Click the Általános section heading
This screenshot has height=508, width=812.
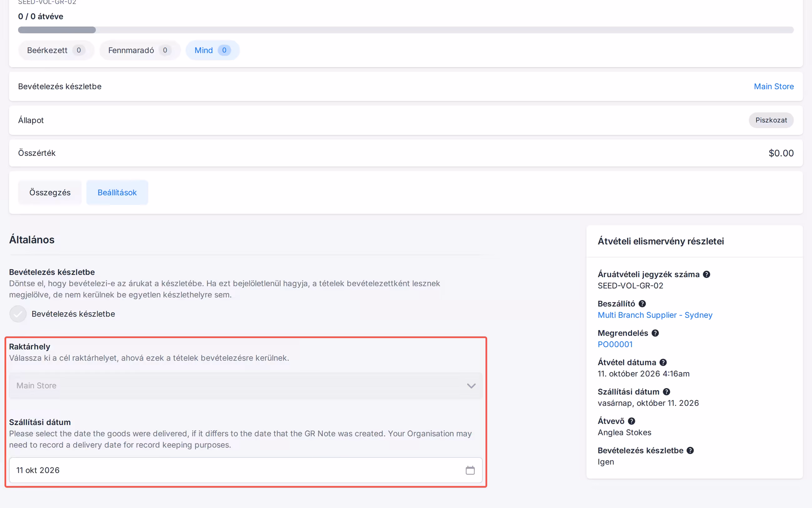pyautogui.click(x=32, y=240)
